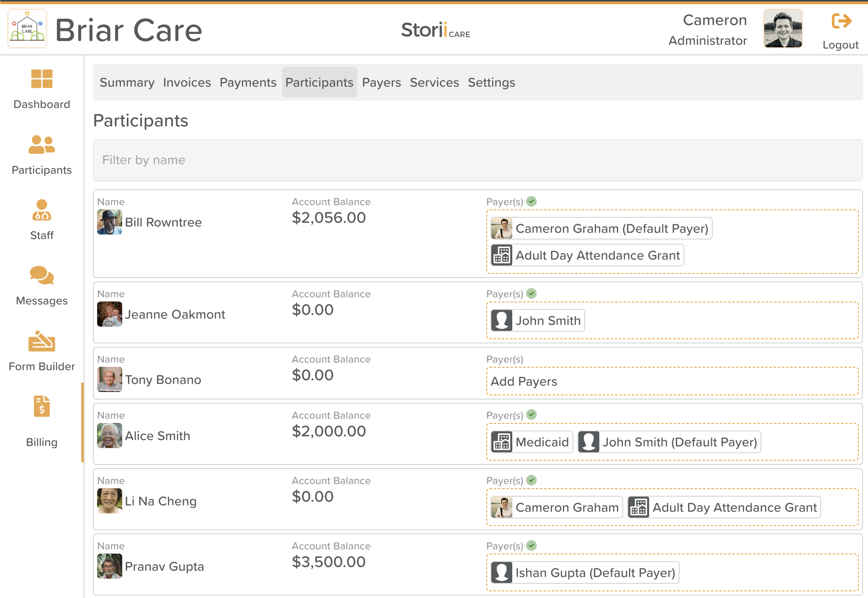Go to billing Settings tab
This screenshot has width=868, height=598.
pos(491,82)
